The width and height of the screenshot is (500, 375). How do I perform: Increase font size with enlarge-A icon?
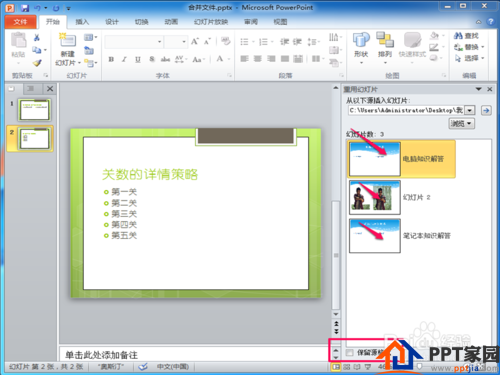coord(195,42)
